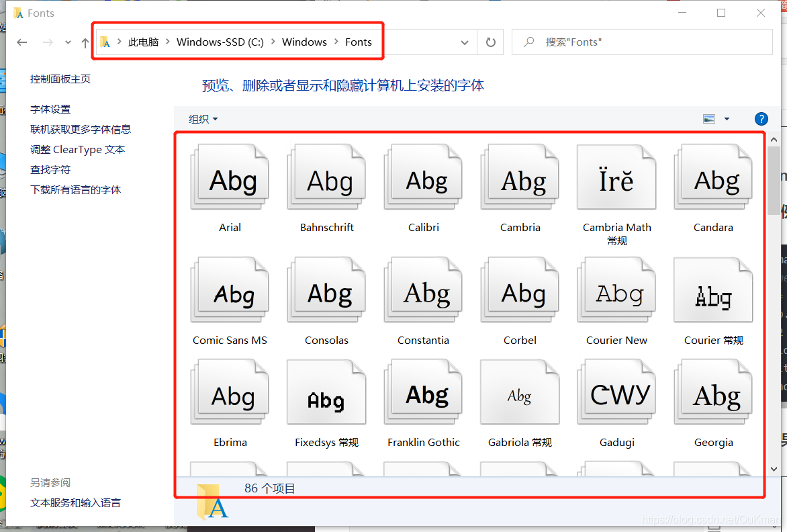
Task: Click the search magnifier icon
Action: click(x=528, y=42)
